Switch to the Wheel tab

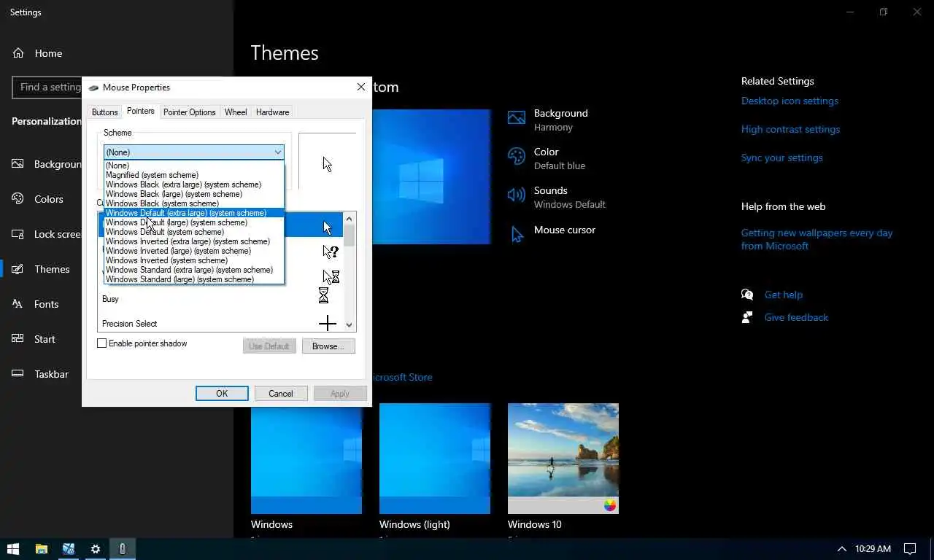[x=236, y=112]
